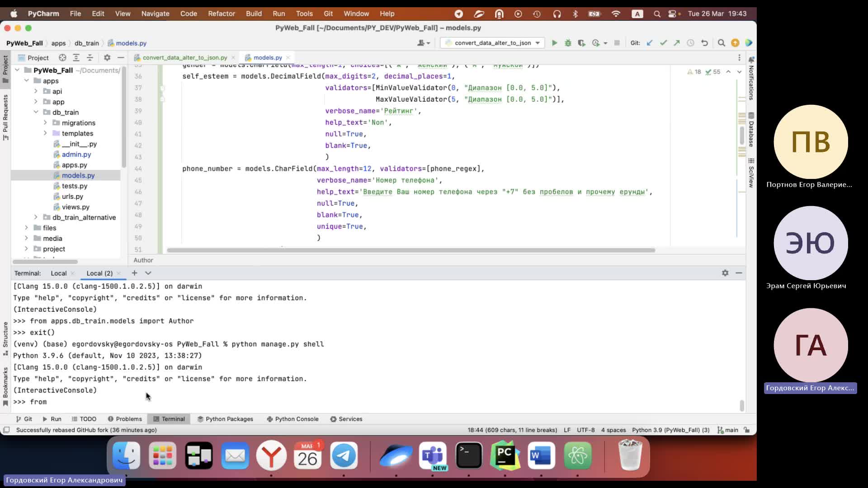This screenshot has width=868, height=488.
Task: Open Project panel gear options
Action: [107, 57]
